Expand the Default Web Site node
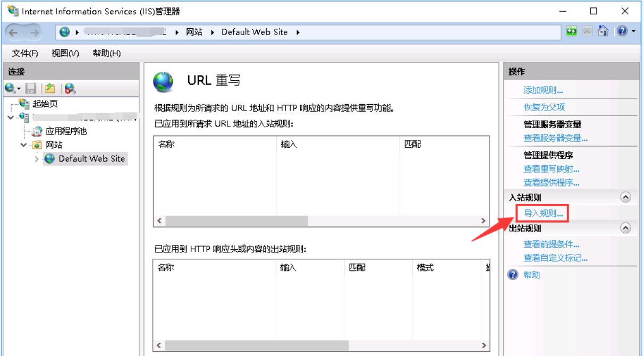This screenshot has width=644, height=356. pos(37,159)
